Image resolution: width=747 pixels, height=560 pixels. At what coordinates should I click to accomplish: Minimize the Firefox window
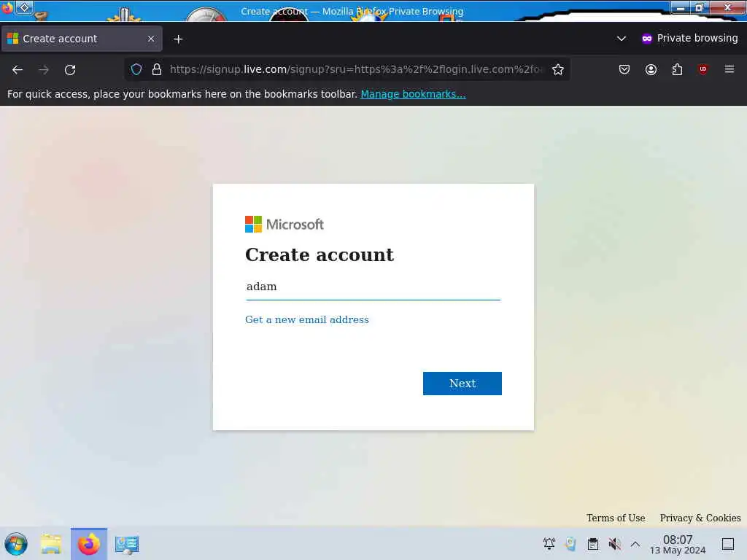pos(681,7)
